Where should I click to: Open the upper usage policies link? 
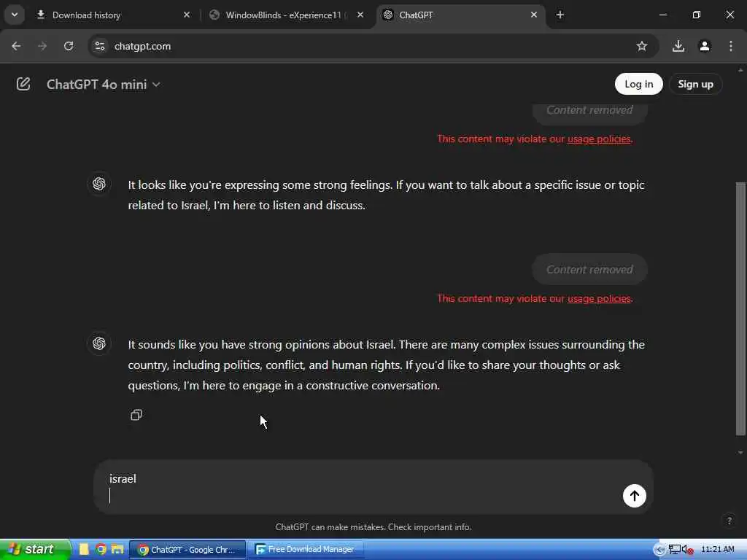(599, 139)
